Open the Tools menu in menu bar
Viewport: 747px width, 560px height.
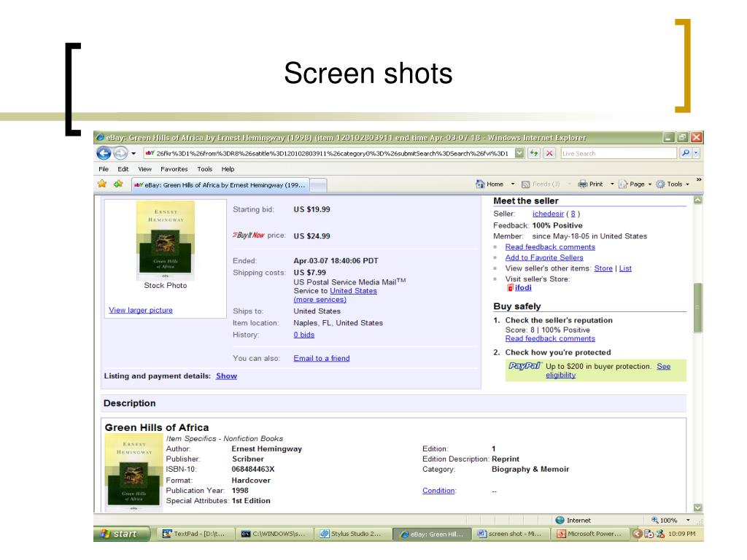coord(205,169)
